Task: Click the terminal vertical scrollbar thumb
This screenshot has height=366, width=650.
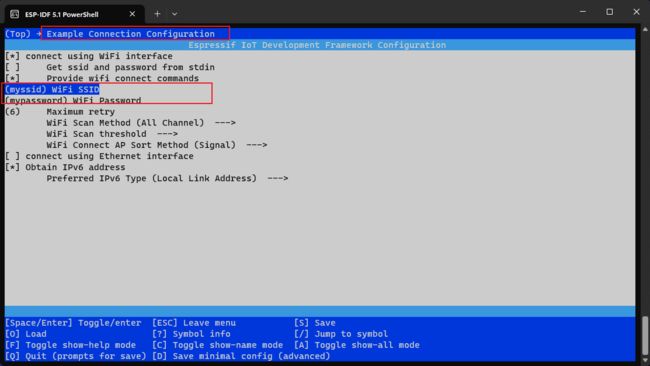Action: point(645,335)
